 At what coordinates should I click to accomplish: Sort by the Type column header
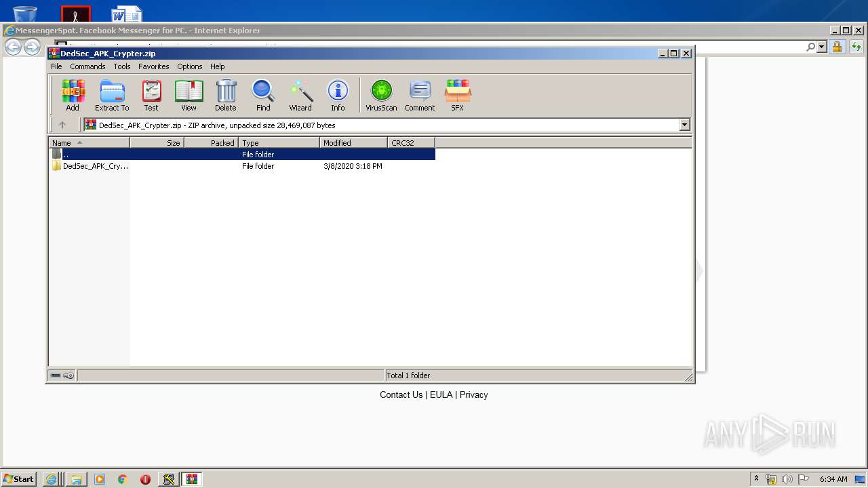pos(279,142)
